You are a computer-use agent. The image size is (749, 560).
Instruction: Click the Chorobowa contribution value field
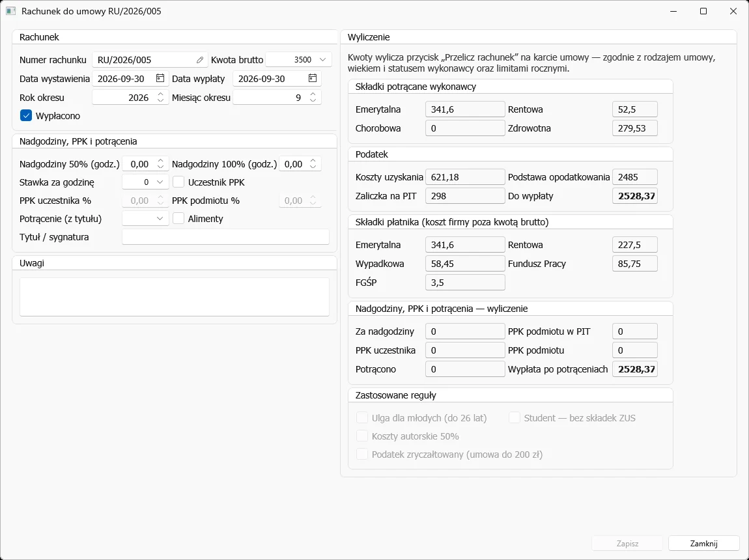pyautogui.click(x=465, y=128)
